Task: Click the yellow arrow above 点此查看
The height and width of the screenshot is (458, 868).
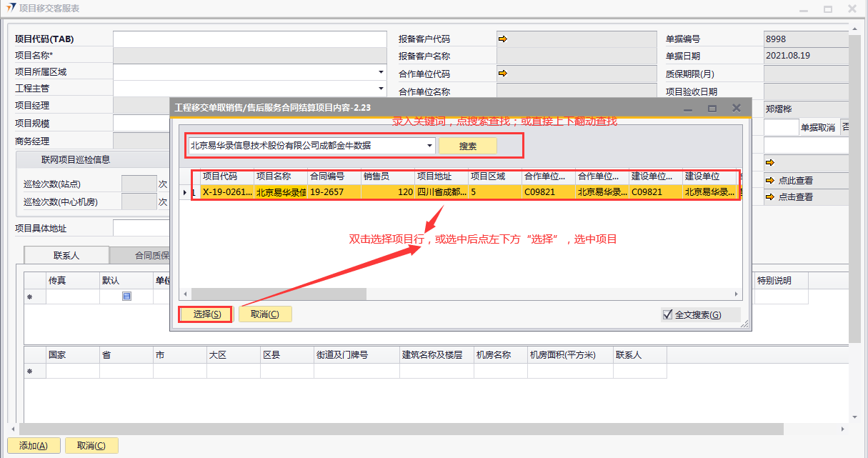Action: click(770, 162)
